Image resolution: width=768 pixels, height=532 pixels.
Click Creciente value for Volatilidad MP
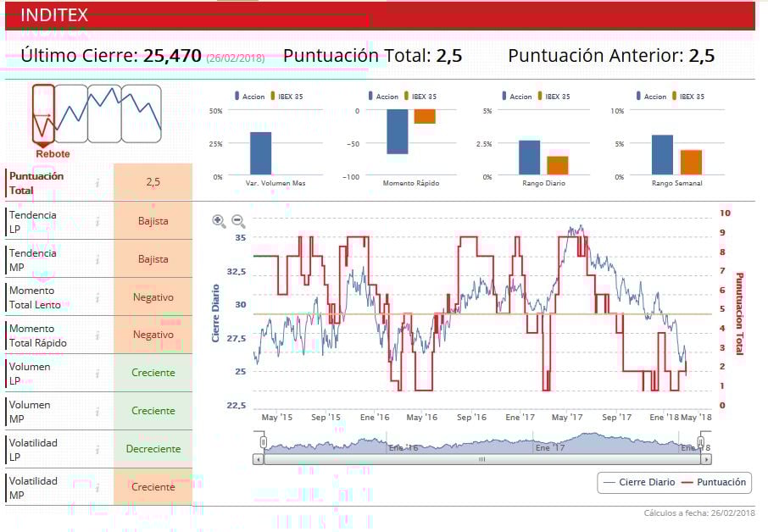coord(153,487)
